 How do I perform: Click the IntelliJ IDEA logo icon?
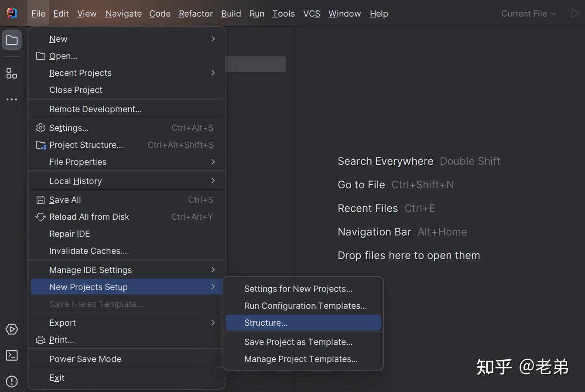pos(12,13)
